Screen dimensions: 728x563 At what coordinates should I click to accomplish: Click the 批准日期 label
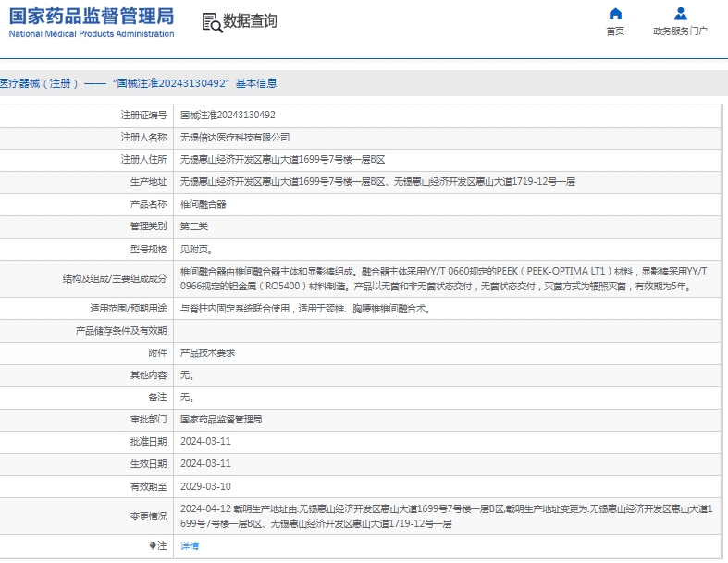click(x=148, y=442)
